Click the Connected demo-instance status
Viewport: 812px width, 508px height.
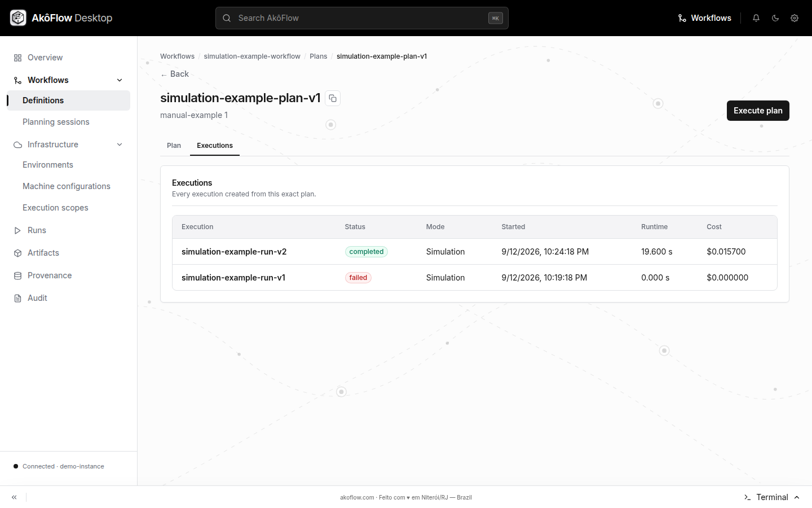coord(59,466)
